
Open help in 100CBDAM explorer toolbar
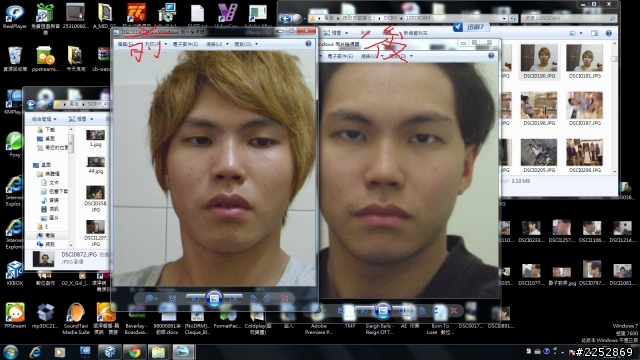coord(609,33)
